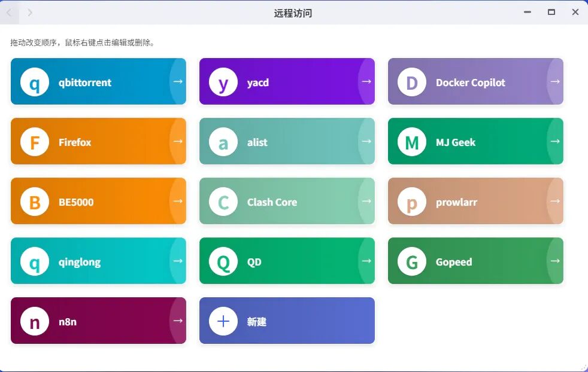Open qbittorrent via its arrow button

click(178, 81)
